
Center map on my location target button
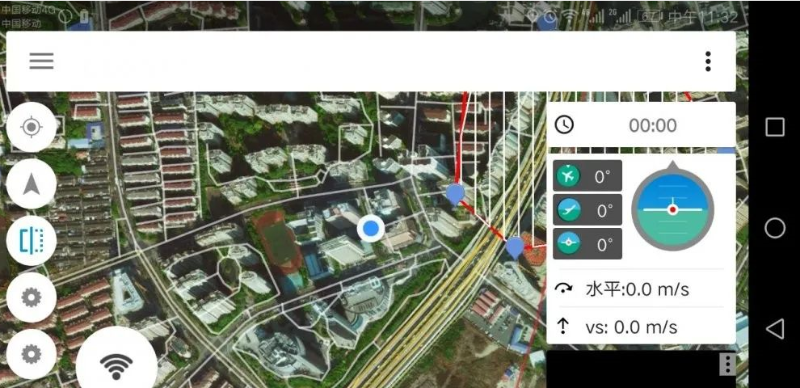tap(32, 127)
